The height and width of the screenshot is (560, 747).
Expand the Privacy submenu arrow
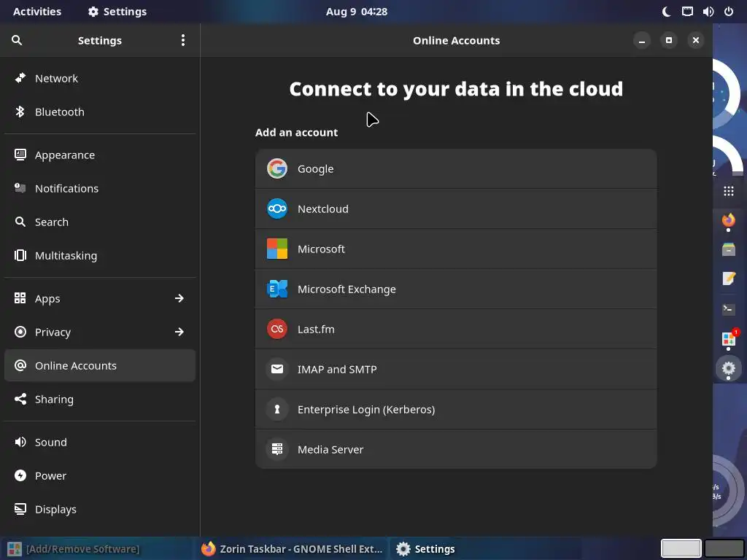(179, 332)
